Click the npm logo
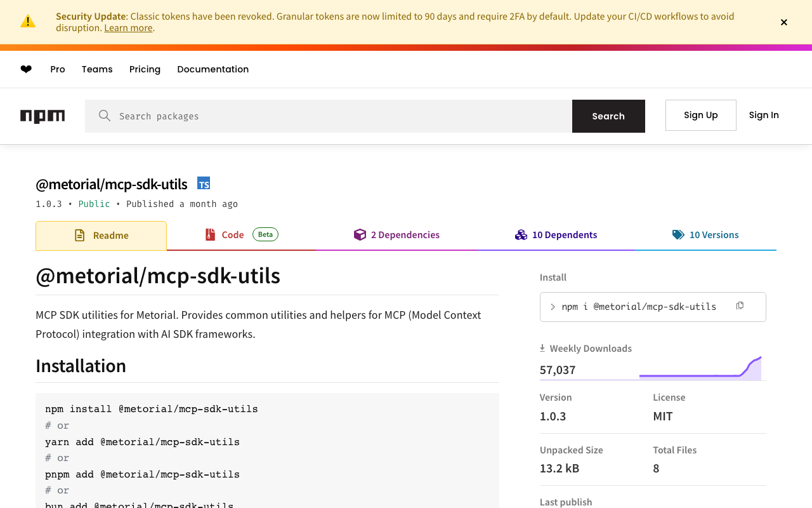Screen dimensions: 812x508 pyautogui.click(x=43, y=116)
